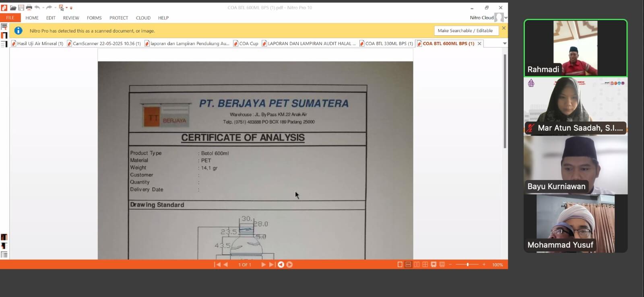Open the middle icon of the lower sidebar group

[x=4, y=246]
